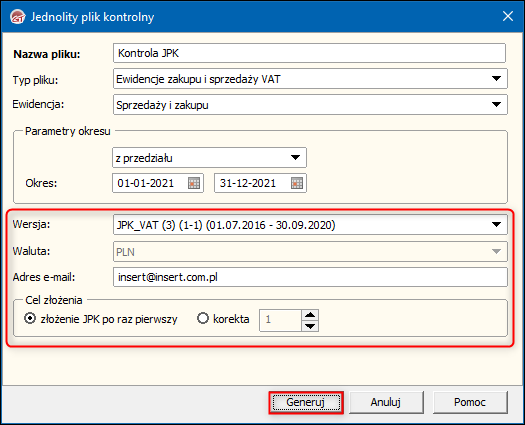Increase the korekta number with up arrow
The image size is (525, 425).
[310, 315]
